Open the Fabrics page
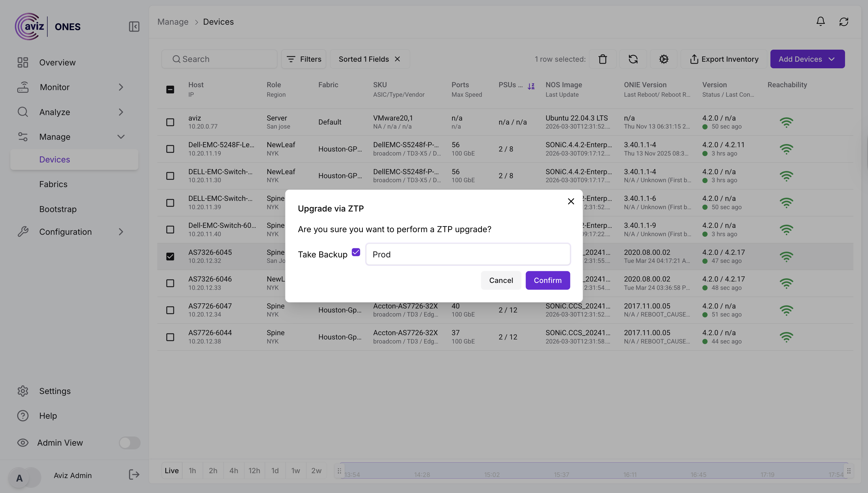Screen dimensions: 868x493 53,184
